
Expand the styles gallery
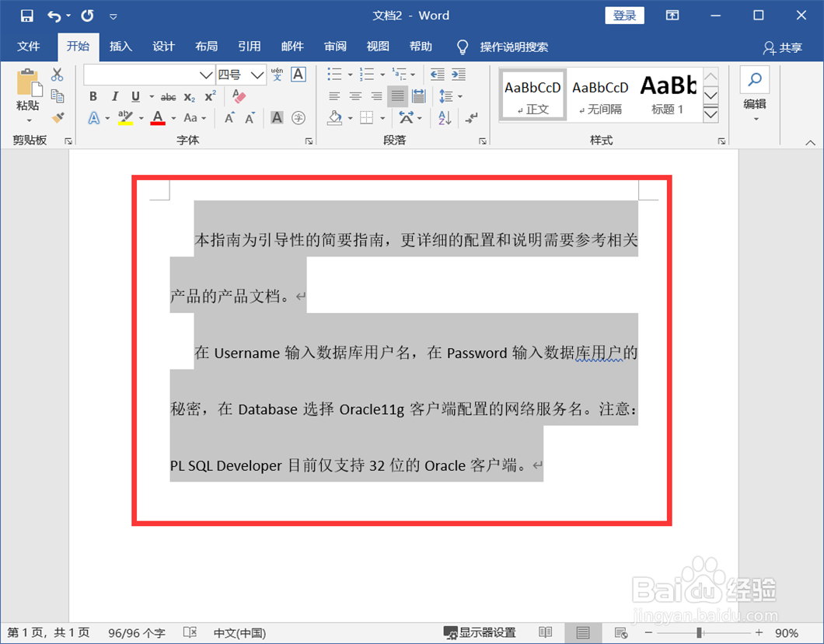tap(711, 114)
